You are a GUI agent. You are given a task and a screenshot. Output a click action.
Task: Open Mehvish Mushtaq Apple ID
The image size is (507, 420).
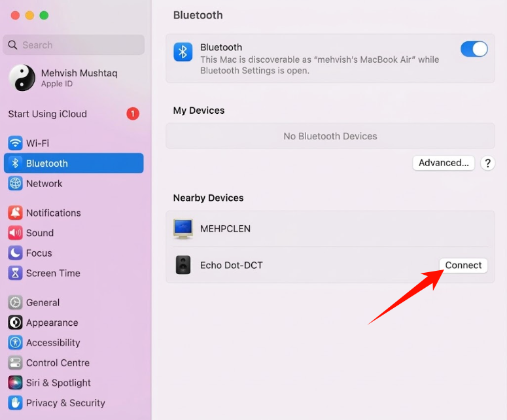click(x=79, y=78)
